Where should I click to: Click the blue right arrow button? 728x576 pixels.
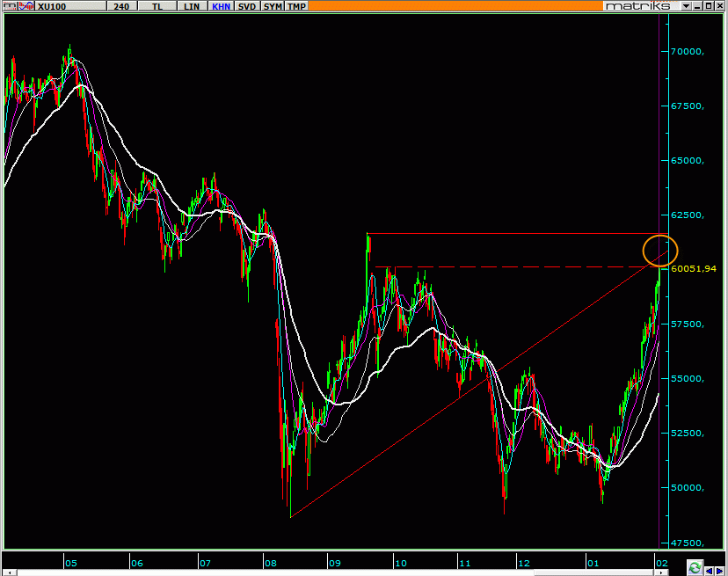pos(720,568)
